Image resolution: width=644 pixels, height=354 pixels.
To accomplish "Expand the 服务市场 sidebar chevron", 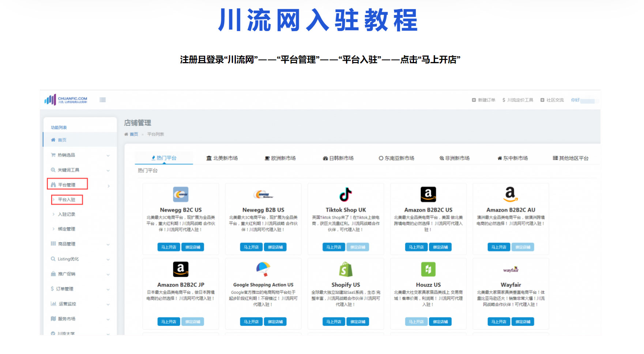I will (x=108, y=319).
